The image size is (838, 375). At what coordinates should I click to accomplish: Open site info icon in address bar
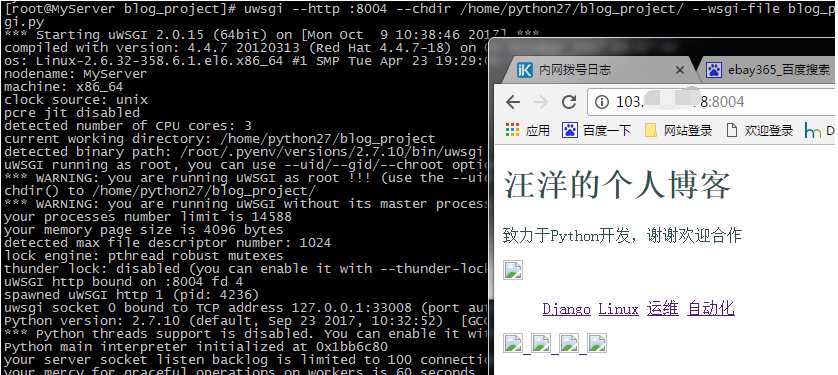point(602,102)
